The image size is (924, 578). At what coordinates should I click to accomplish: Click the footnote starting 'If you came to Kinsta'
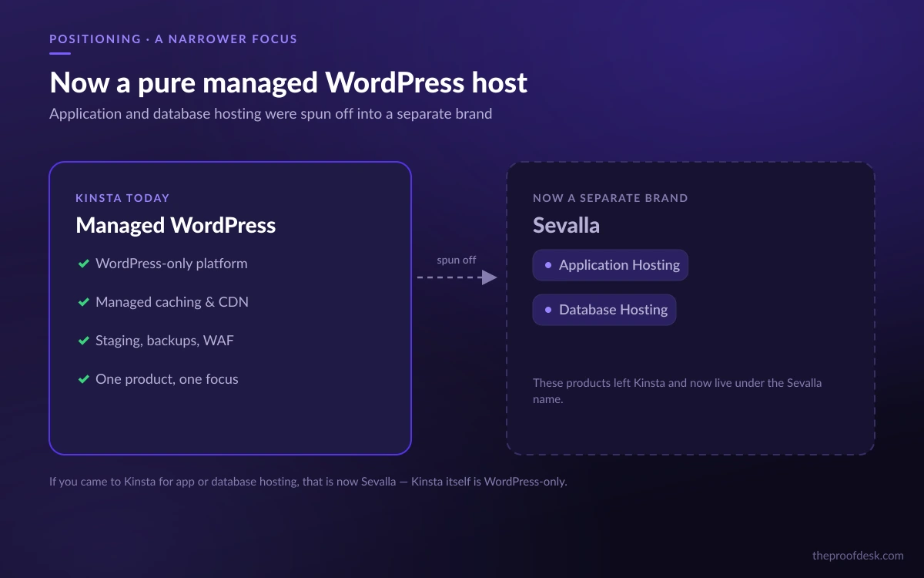[308, 482]
